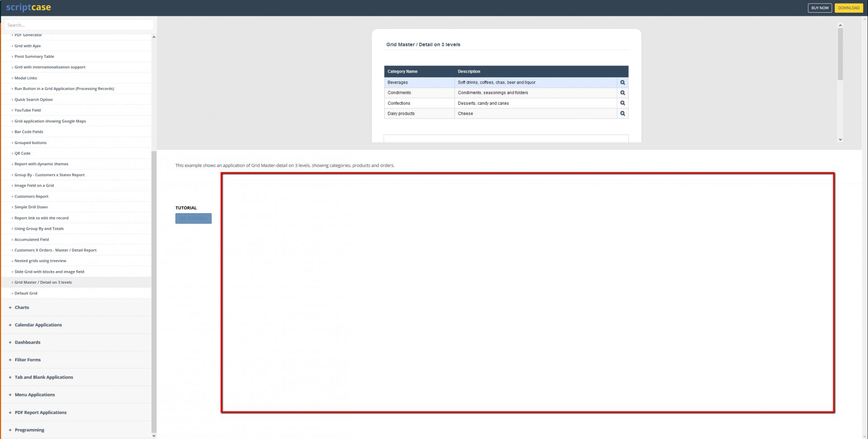Click 'Soft drinks, coffees, chas, beer and liquor'

496,83
